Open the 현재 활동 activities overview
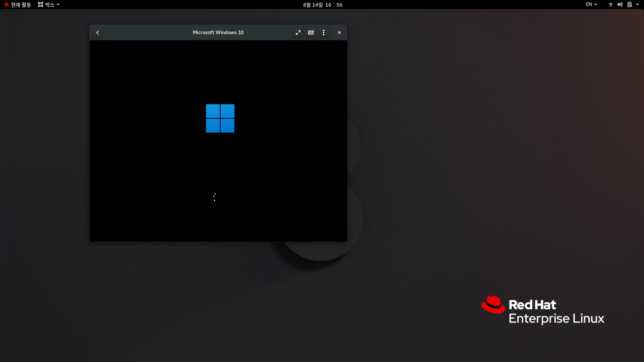Image resolution: width=644 pixels, height=362 pixels. [17, 5]
